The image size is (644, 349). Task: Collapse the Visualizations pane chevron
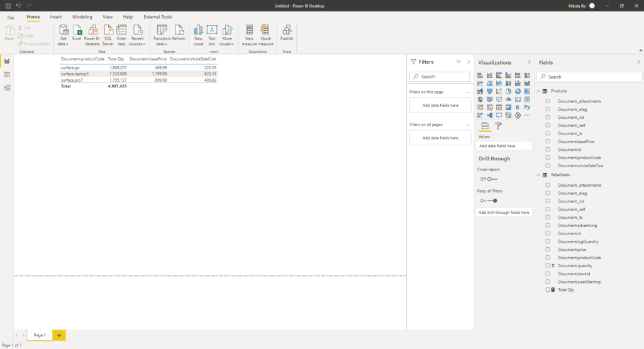point(529,62)
